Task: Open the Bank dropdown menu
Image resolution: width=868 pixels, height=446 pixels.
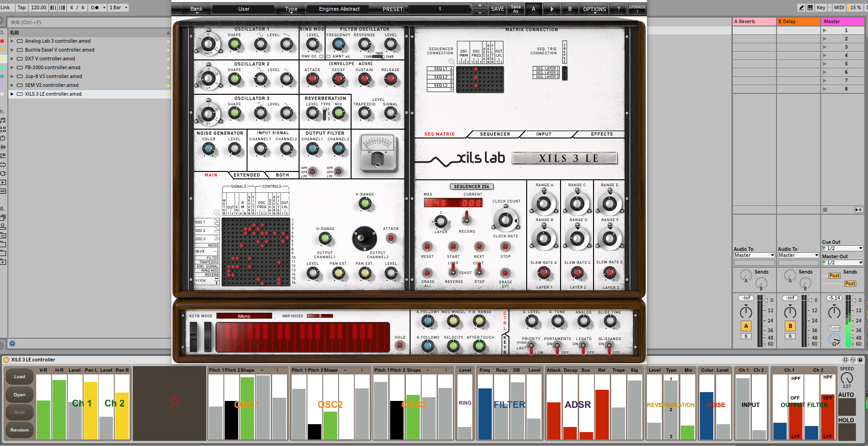Action: 196,9
